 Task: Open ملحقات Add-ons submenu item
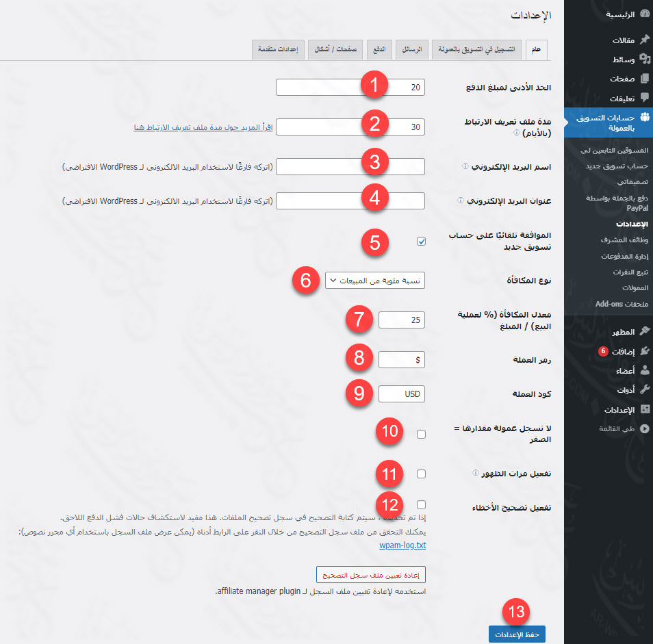(622, 304)
